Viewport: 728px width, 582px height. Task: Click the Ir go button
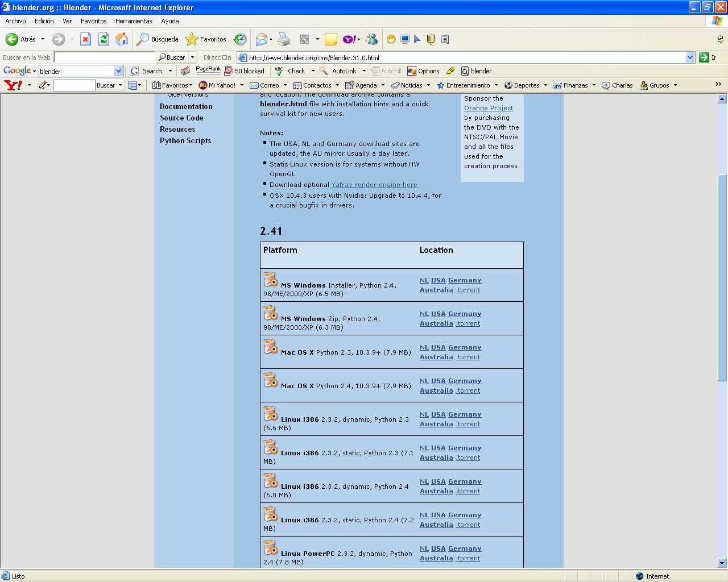pos(708,57)
